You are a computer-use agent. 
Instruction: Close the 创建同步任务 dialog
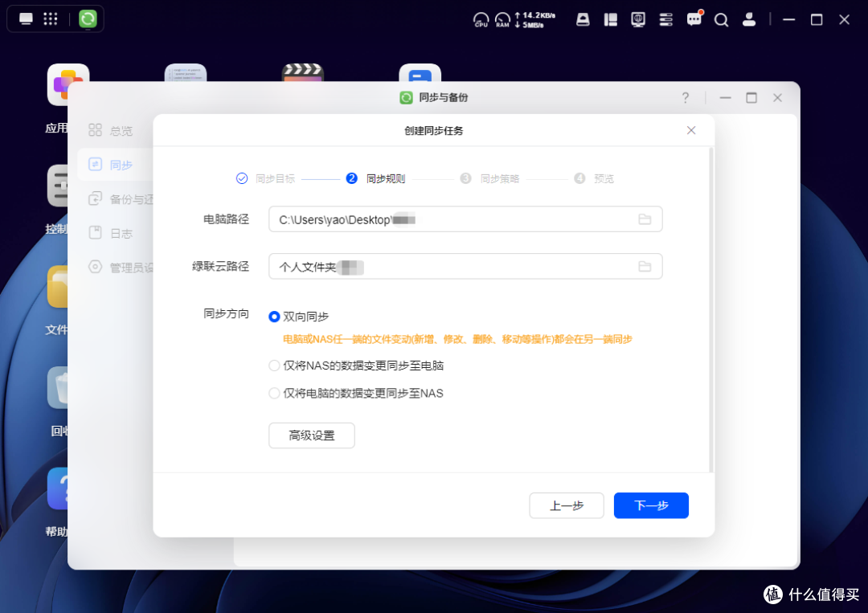click(x=691, y=130)
